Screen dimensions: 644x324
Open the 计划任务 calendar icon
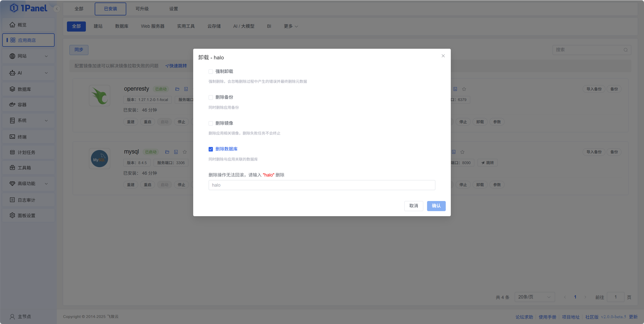(x=12, y=152)
